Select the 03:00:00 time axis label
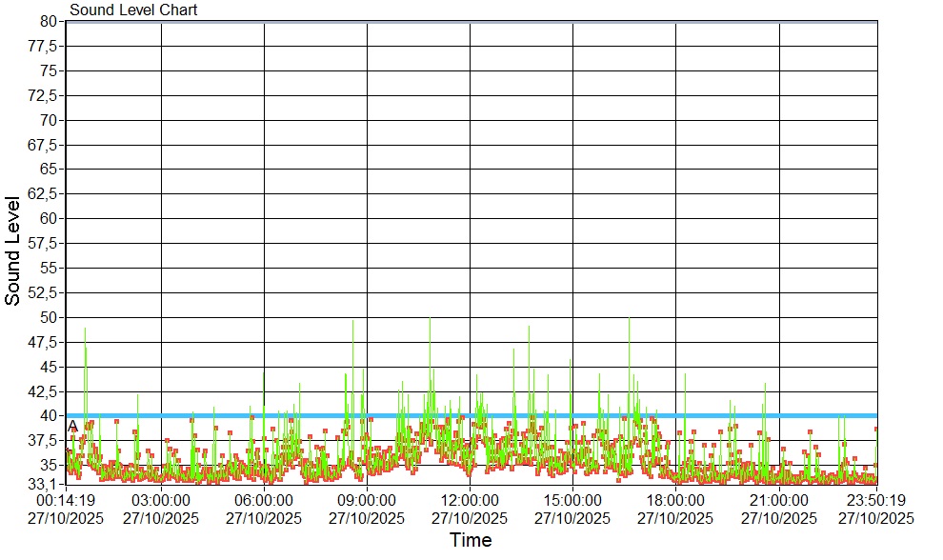943x560 pixels. point(161,501)
